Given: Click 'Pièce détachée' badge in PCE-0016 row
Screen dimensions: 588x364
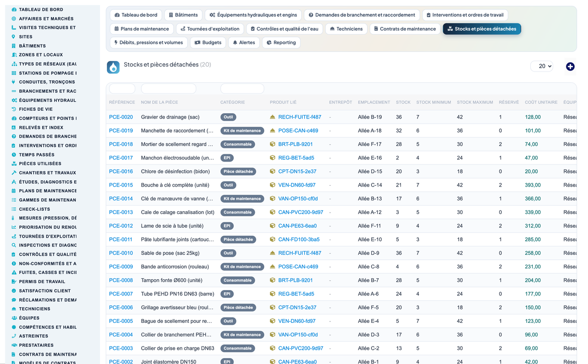Looking at the screenshot, I should click(238, 172).
